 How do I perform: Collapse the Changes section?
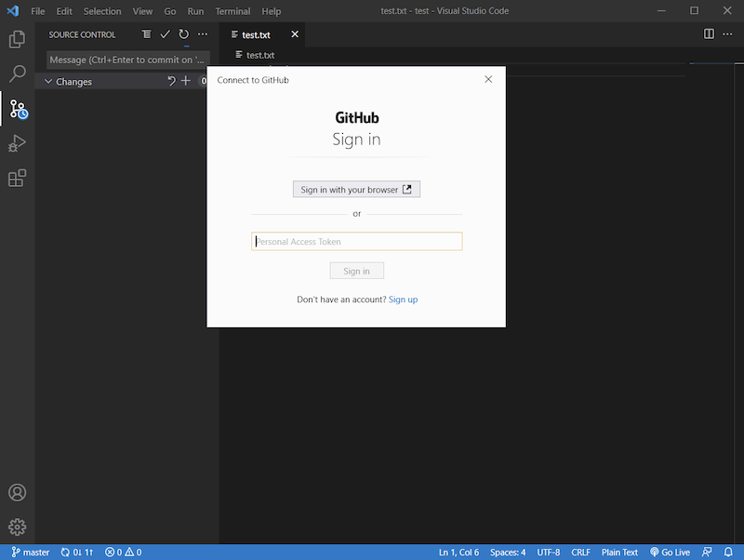coord(48,81)
